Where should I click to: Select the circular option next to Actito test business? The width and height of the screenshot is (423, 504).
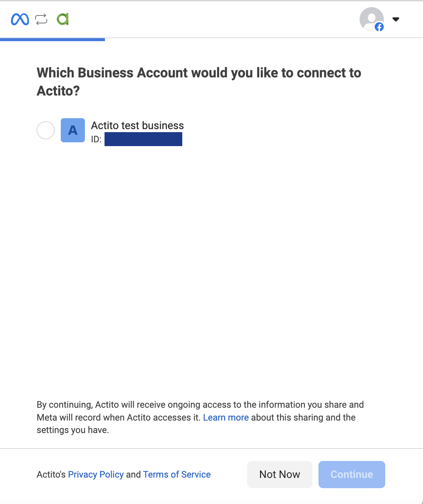45,130
